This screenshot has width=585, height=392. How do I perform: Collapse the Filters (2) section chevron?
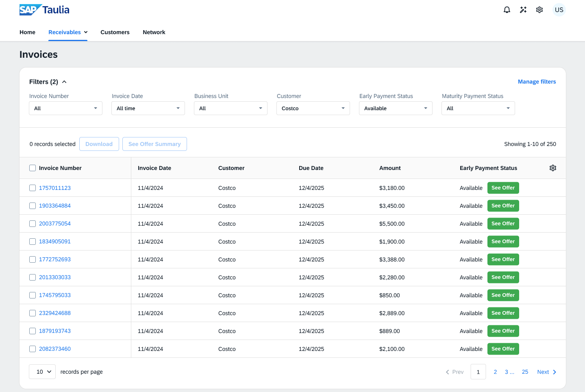(x=64, y=82)
